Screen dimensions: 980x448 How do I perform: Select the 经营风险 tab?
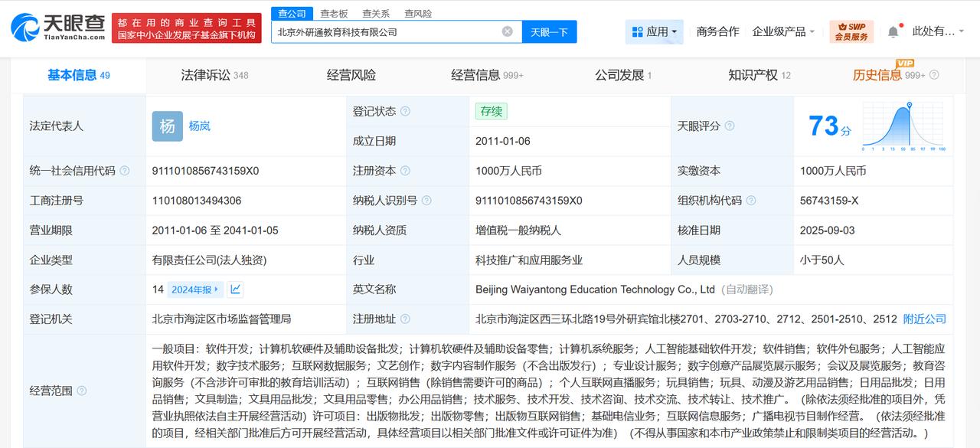[351, 75]
